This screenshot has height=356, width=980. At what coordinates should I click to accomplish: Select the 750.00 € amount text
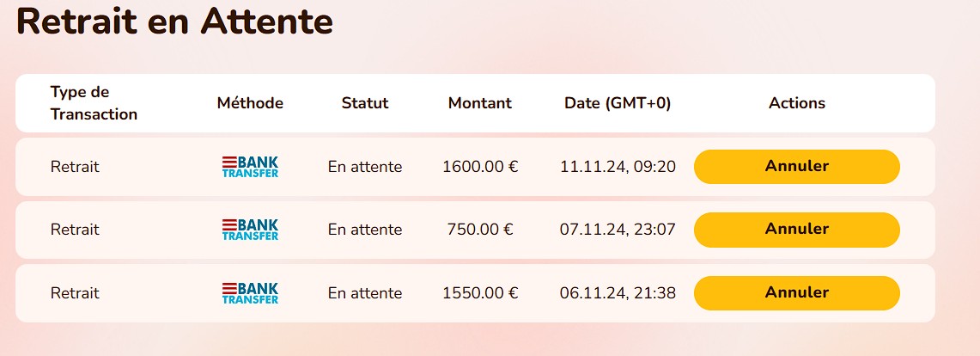[x=480, y=230]
